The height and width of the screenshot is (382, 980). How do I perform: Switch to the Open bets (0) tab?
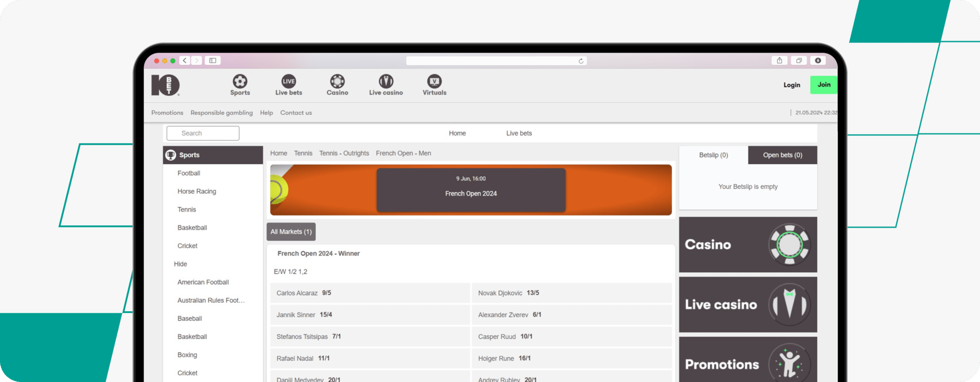coord(782,155)
